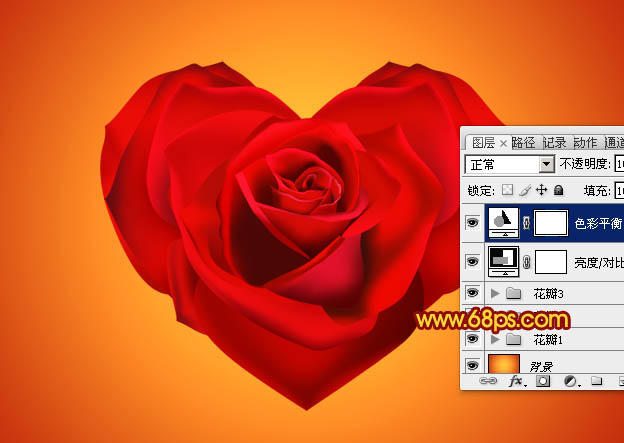
Task: Click the 花瓣1 group folder icon
Action: click(x=513, y=340)
